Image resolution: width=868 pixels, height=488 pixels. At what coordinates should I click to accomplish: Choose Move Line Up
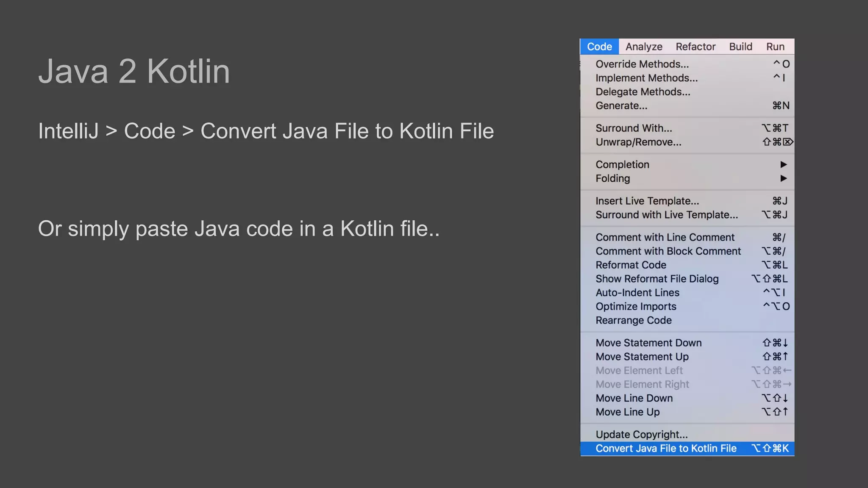click(687, 412)
